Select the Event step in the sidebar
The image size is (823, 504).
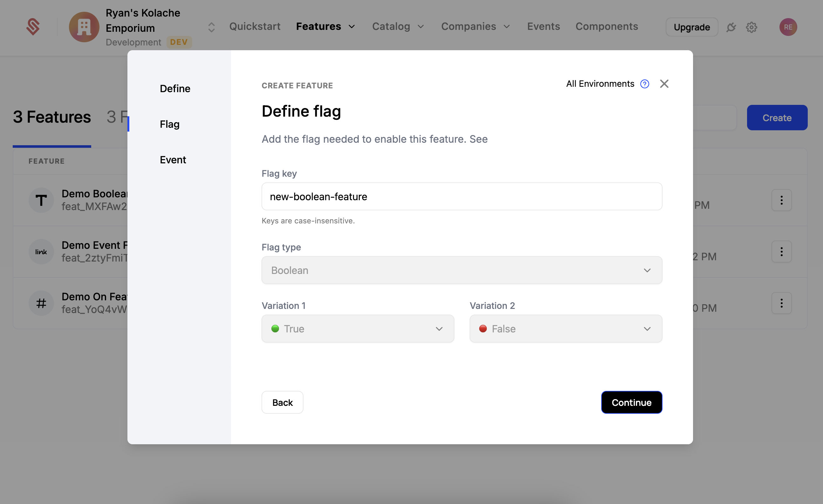pos(173,160)
